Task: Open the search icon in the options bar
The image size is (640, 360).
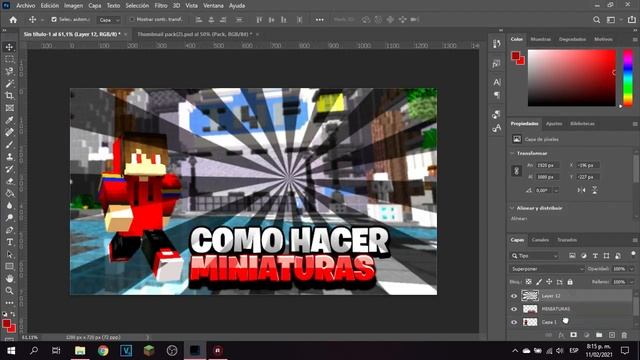Action: [596, 20]
